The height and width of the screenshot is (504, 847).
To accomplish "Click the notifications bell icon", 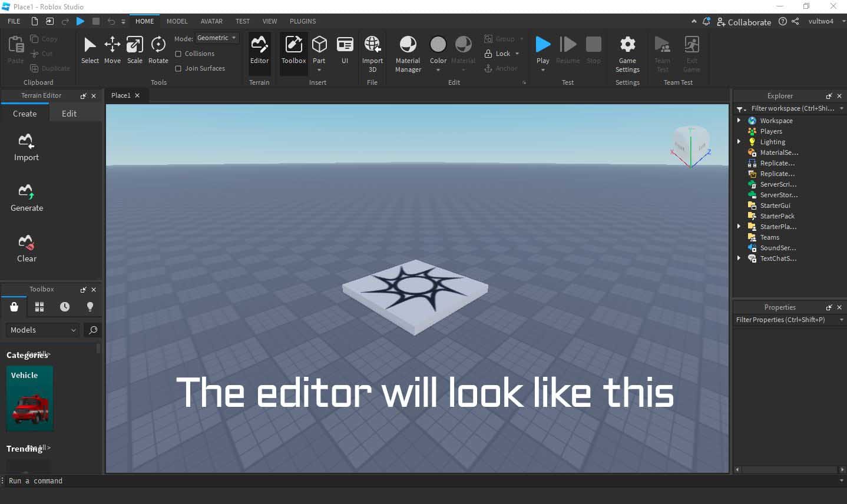I will 706,21.
